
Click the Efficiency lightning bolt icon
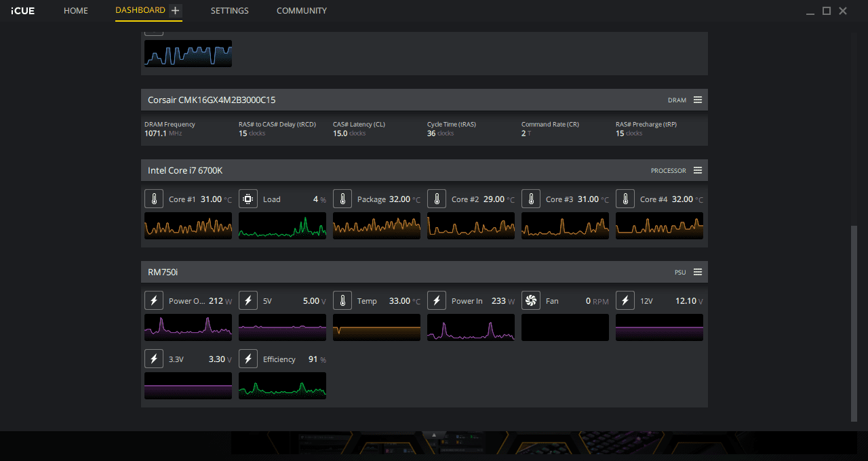coord(248,359)
